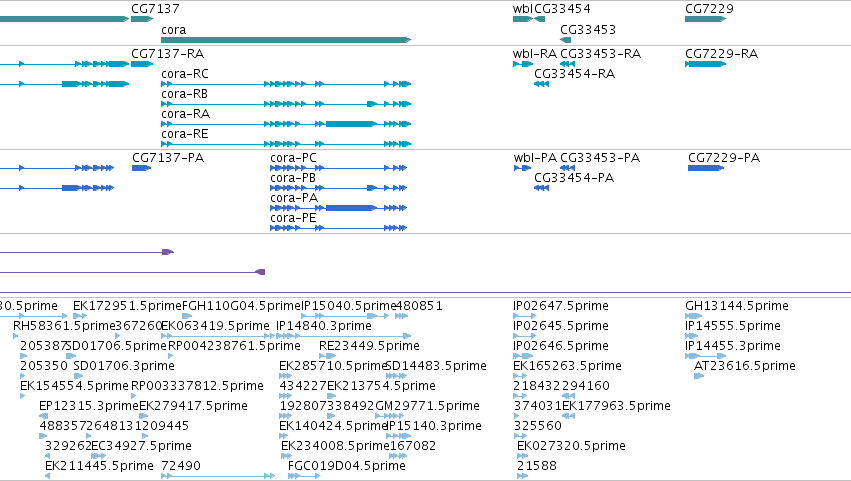Open EST EK154554.5prime
851x481 pixels.
(74, 387)
